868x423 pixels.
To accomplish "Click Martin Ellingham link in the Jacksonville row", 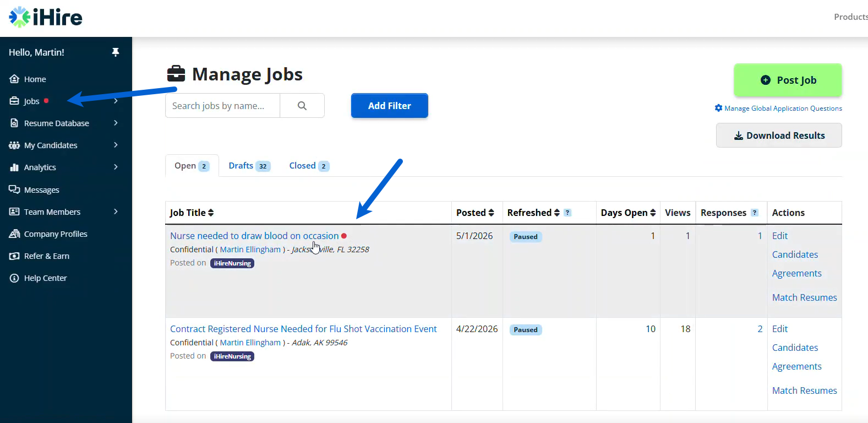I will [250, 250].
